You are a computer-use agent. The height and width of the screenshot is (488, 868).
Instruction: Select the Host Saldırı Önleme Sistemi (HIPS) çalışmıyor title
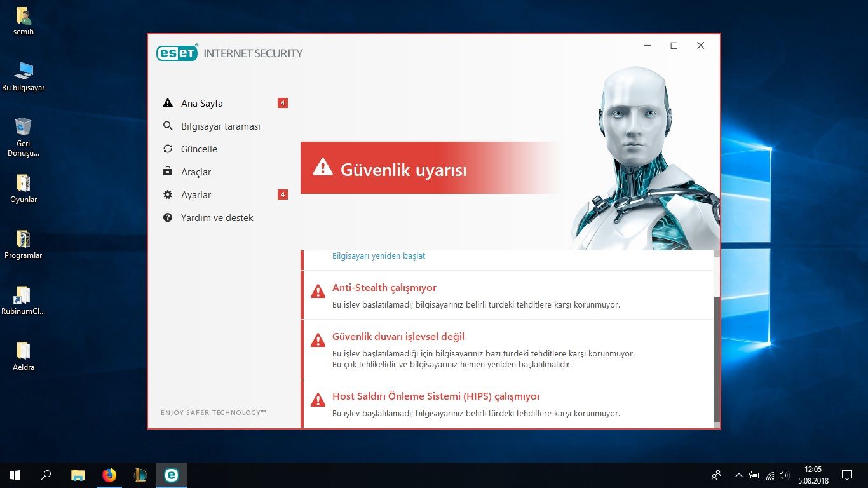pos(437,396)
